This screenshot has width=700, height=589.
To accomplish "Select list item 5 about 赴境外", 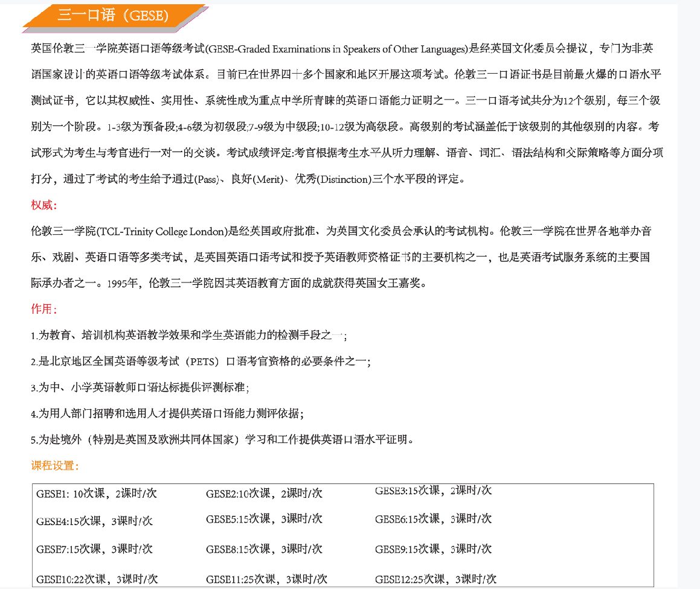I will click(x=222, y=439).
